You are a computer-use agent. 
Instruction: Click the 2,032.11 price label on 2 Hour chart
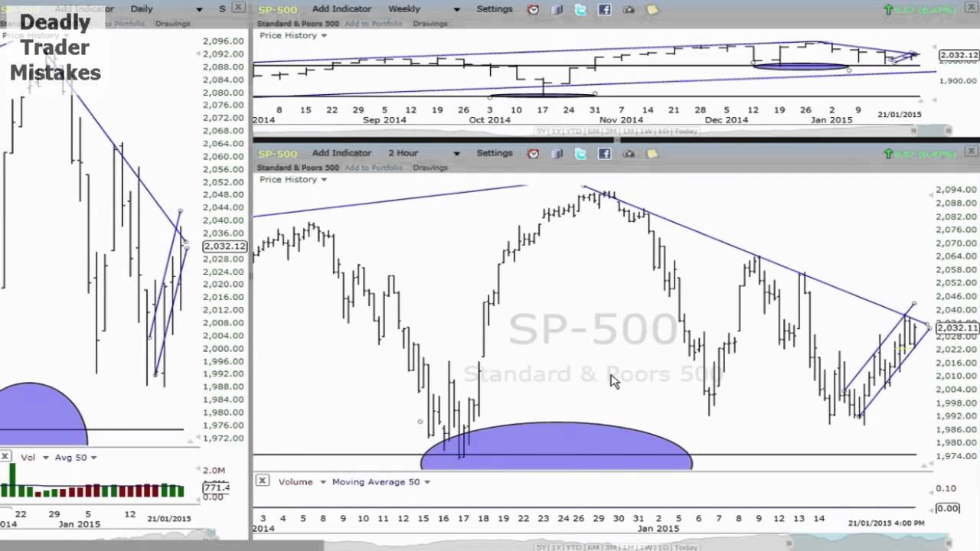tap(957, 328)
